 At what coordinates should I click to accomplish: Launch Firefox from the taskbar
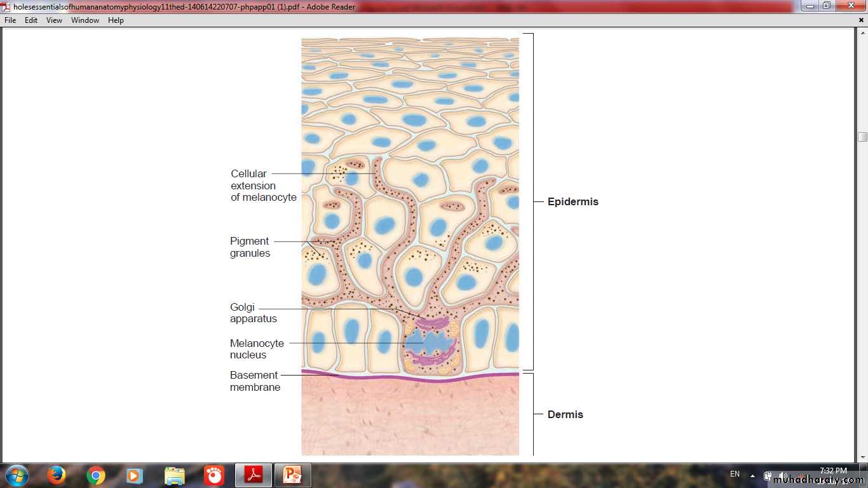(x=57, y=475)
